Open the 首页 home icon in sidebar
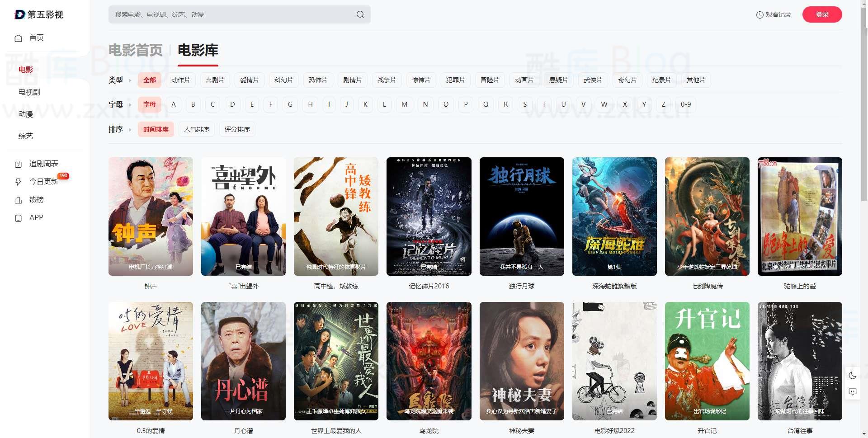The width and height of the screenshot is (868, 438). pyautogui.click(x=18, y=38)
